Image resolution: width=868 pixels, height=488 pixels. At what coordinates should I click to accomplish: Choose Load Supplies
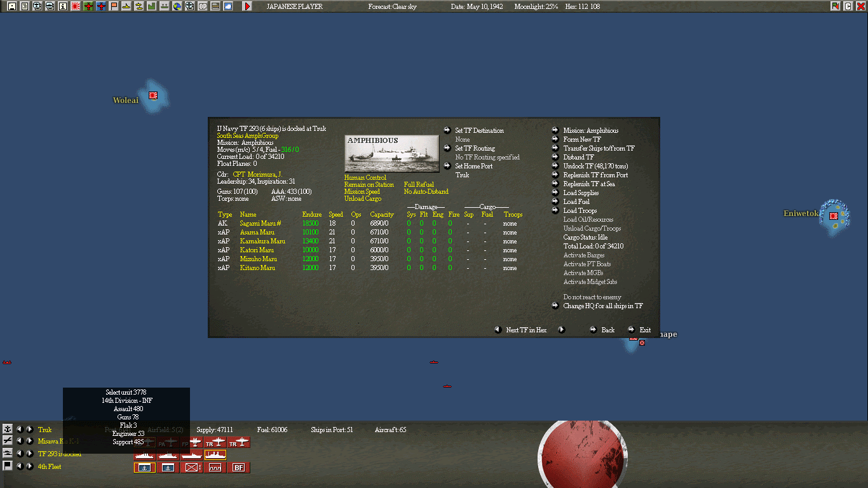click(581, 193)
